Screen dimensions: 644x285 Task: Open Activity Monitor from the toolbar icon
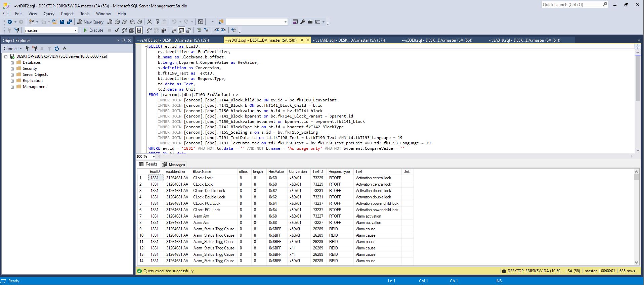(x=201, y=22)
